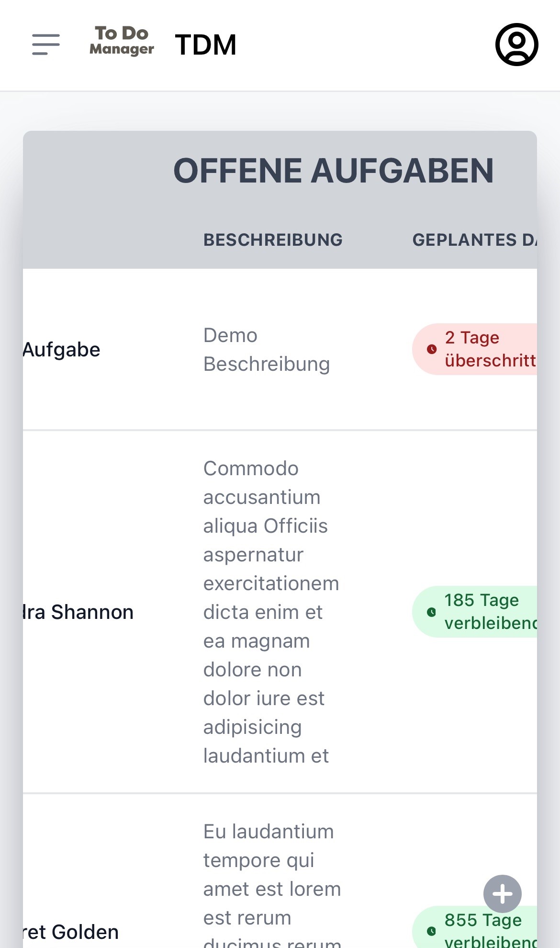Open the Golden task row

pyautogui.click(x=280, y=871)
